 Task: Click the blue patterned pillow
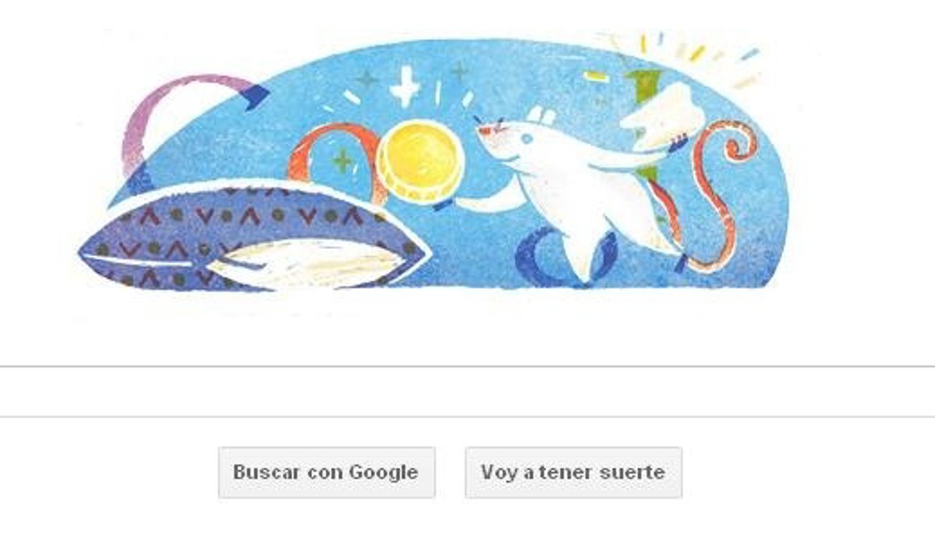coord(253,236)
